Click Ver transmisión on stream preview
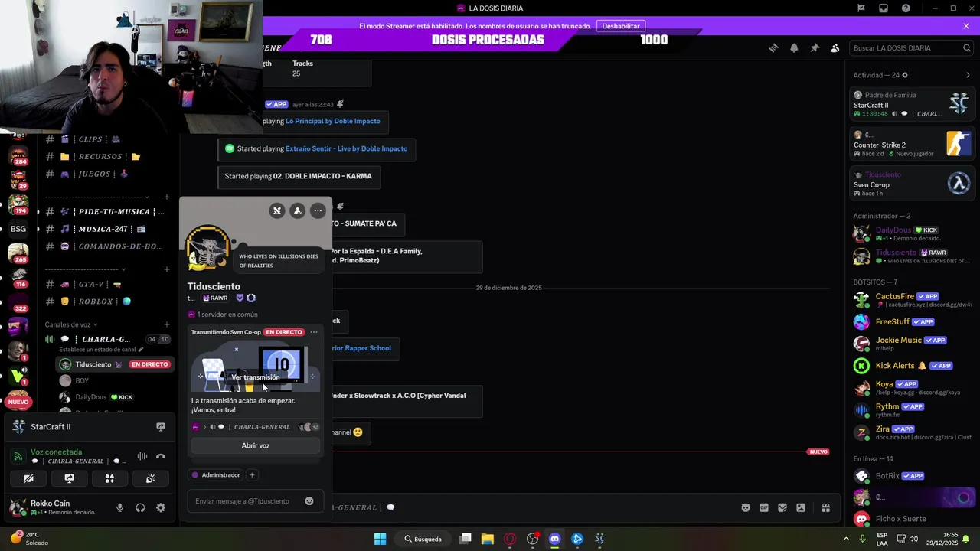This screenshot has width=980, height=551. (x=256, y=377)
